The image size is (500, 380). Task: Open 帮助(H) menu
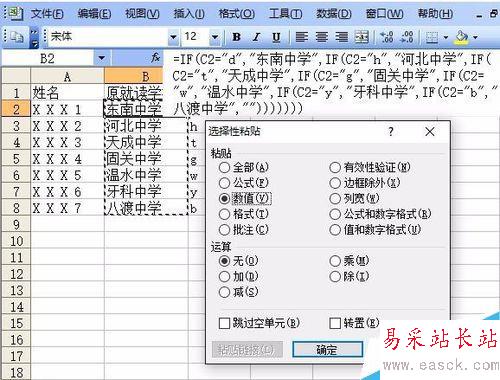coord(435,14)
